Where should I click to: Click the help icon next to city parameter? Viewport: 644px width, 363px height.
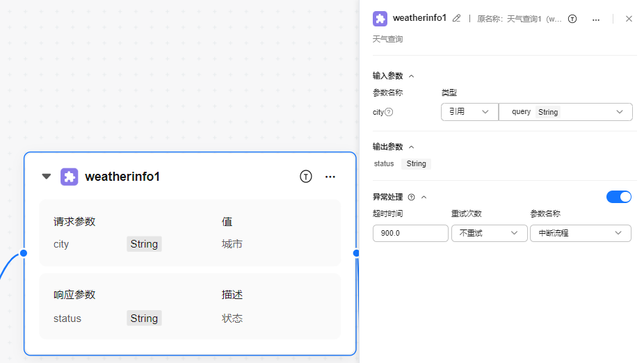[x=389, y=112]
